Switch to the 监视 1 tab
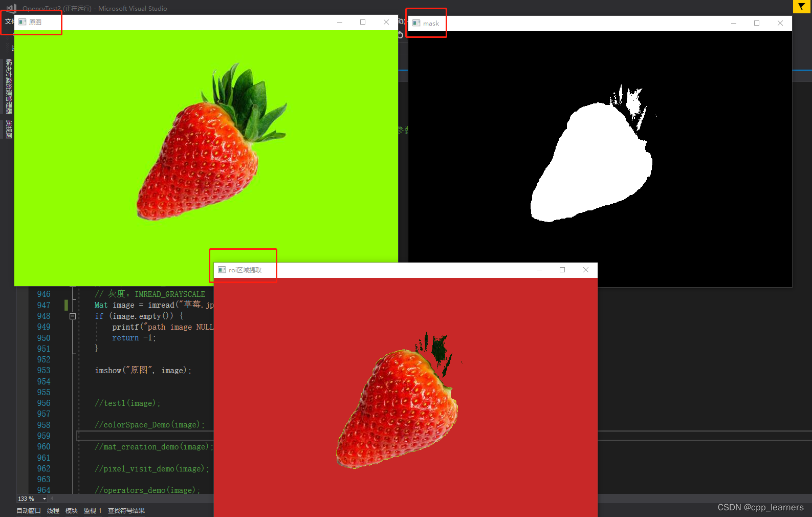 click(93, 511)
